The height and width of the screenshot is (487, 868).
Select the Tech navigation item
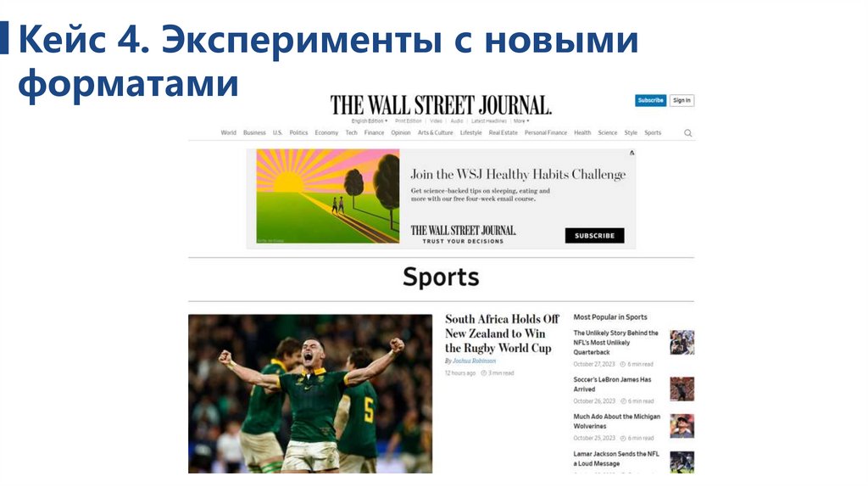click(x=352, y=133)
